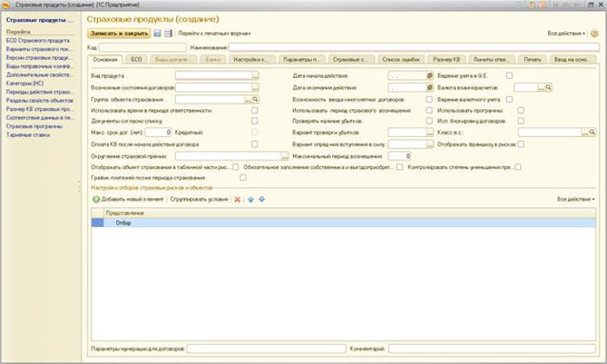
Task: Open help via the question mark icon
Action: point(595,34)
